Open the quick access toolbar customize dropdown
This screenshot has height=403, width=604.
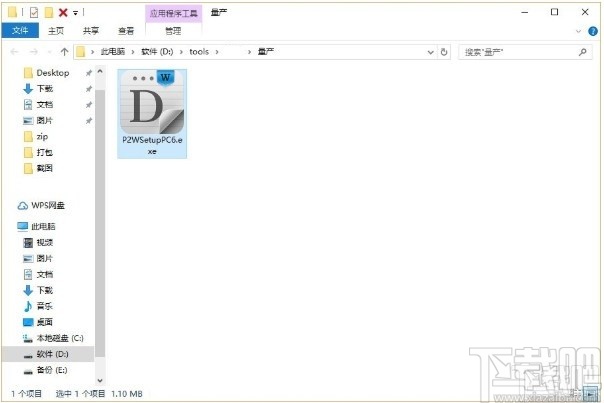(76, 13)
